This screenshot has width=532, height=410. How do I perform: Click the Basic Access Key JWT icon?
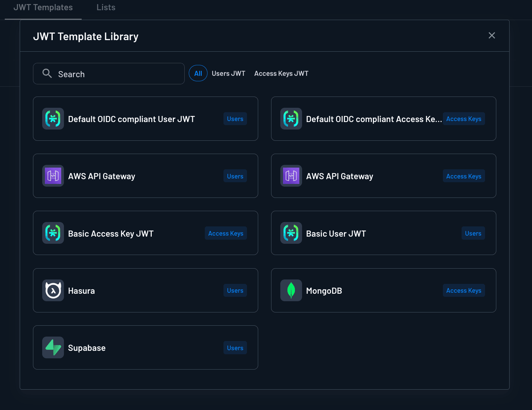point(53,233)
